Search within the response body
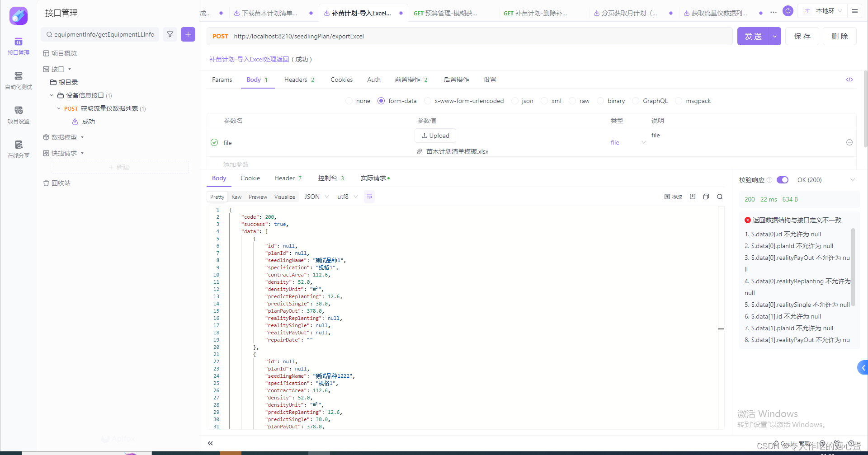 (x=720, y=197)
